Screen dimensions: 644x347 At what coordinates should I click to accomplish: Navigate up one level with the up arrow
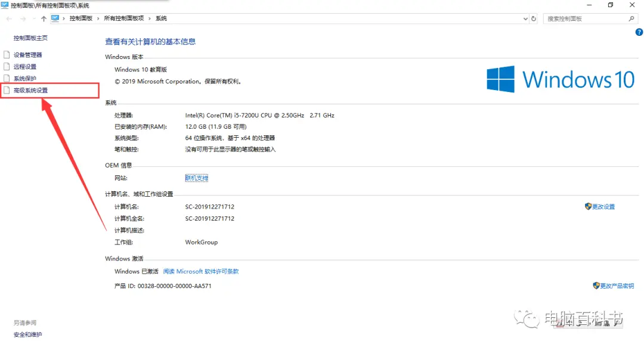point(44,19)
